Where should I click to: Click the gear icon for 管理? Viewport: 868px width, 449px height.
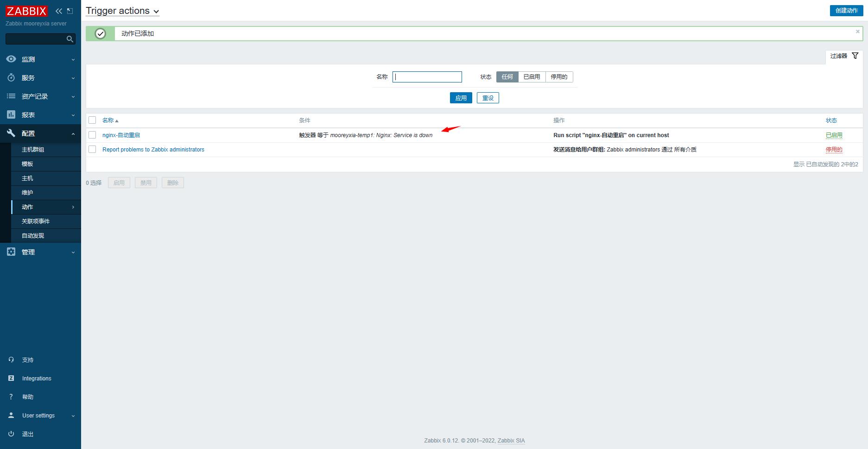11,252
